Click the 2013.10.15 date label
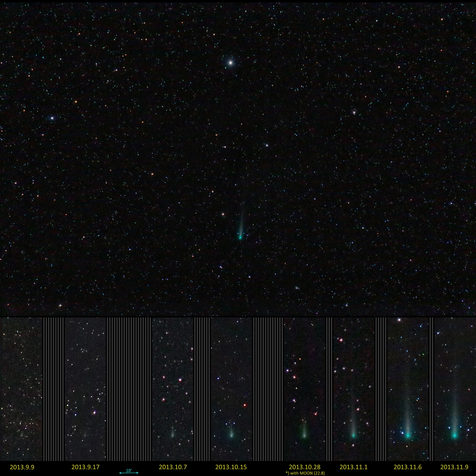The width and height of the screenshot is (476, 476). 231,467
